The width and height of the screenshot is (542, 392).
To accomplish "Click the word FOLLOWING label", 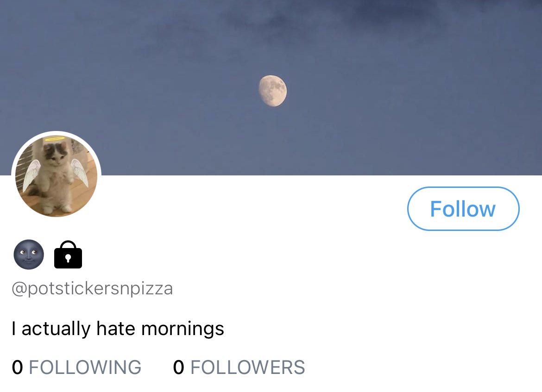I will pyautogui.click(x=85, y=367).
